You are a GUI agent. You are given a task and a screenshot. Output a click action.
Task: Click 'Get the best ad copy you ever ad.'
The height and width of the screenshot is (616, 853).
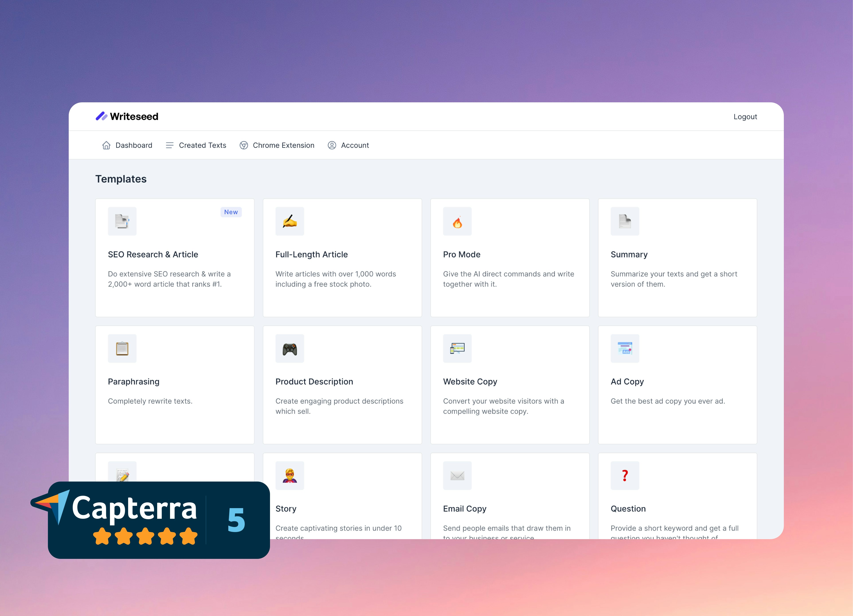[668, 401]
